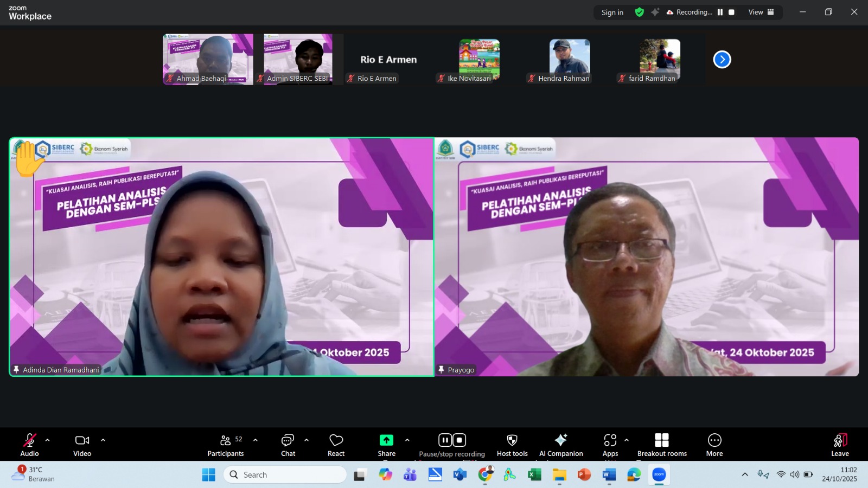This screenshot has width=868, height=488.
Task: Toggle the Video camera button
Action: click(82, 445)
